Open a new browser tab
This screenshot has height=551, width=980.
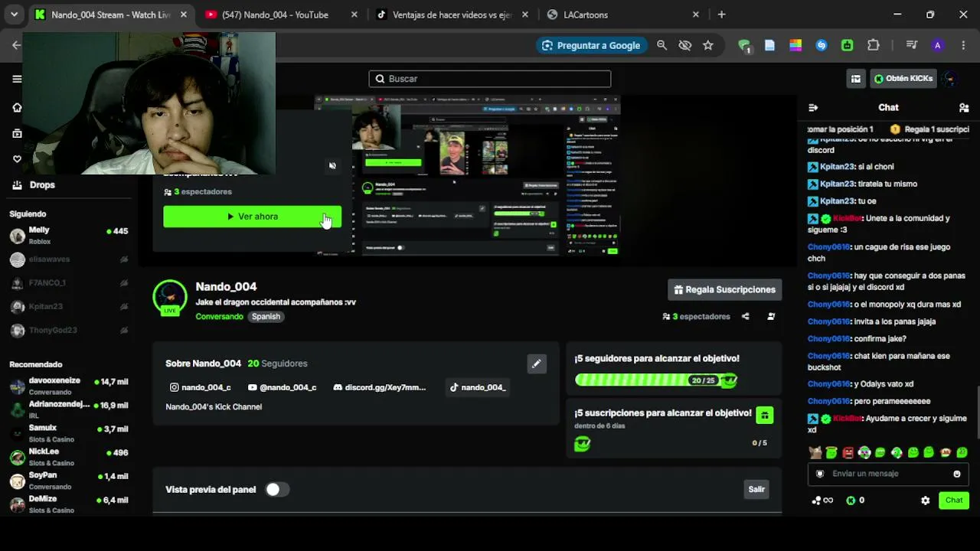coord(721,15)
